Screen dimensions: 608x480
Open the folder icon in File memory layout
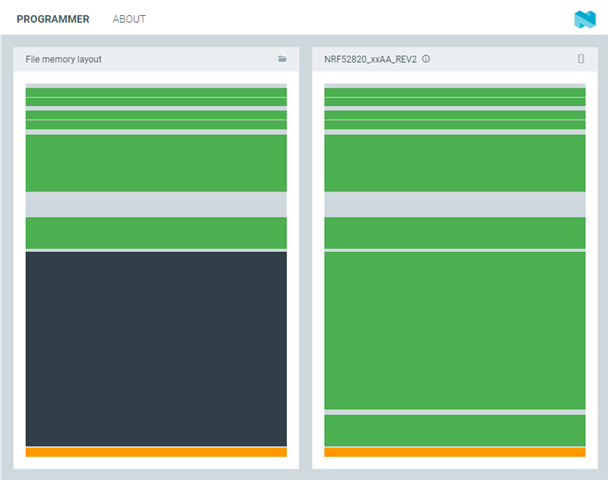tap(282, 59)
